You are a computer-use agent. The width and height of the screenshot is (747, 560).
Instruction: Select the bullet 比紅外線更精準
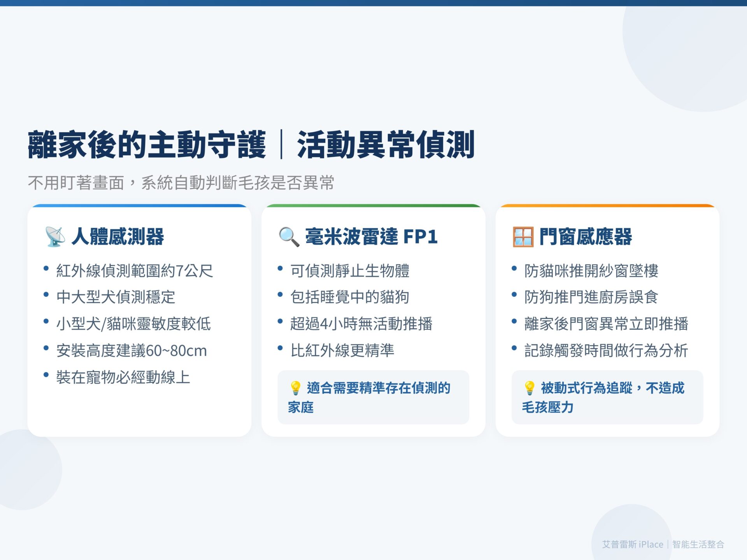pos(342,350)
